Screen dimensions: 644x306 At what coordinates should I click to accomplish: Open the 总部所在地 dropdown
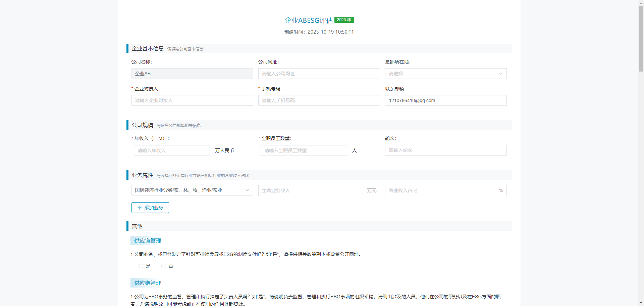pyautogui.click(x=441, y=74)
